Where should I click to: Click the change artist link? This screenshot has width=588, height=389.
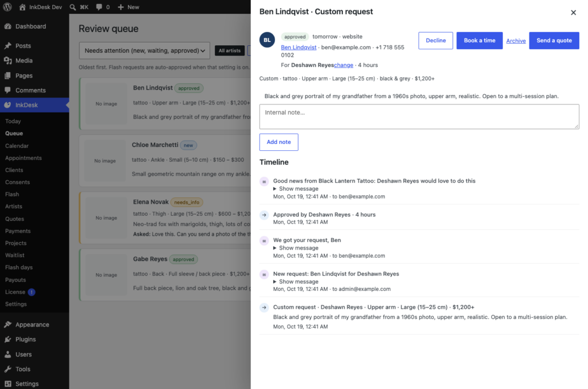point(343,65)
